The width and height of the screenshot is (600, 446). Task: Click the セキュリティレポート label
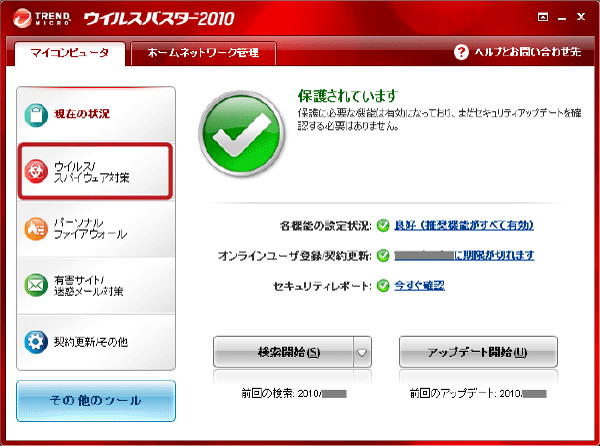(322, 286)
